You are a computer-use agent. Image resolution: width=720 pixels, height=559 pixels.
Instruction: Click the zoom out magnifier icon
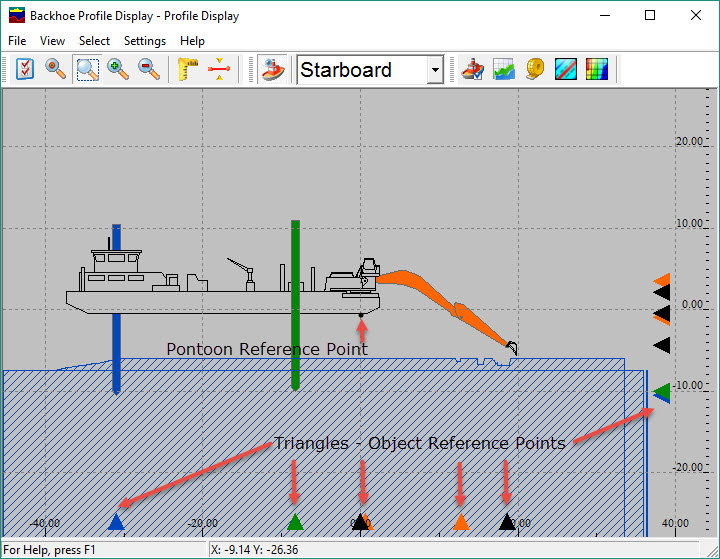tap(148, 69)
